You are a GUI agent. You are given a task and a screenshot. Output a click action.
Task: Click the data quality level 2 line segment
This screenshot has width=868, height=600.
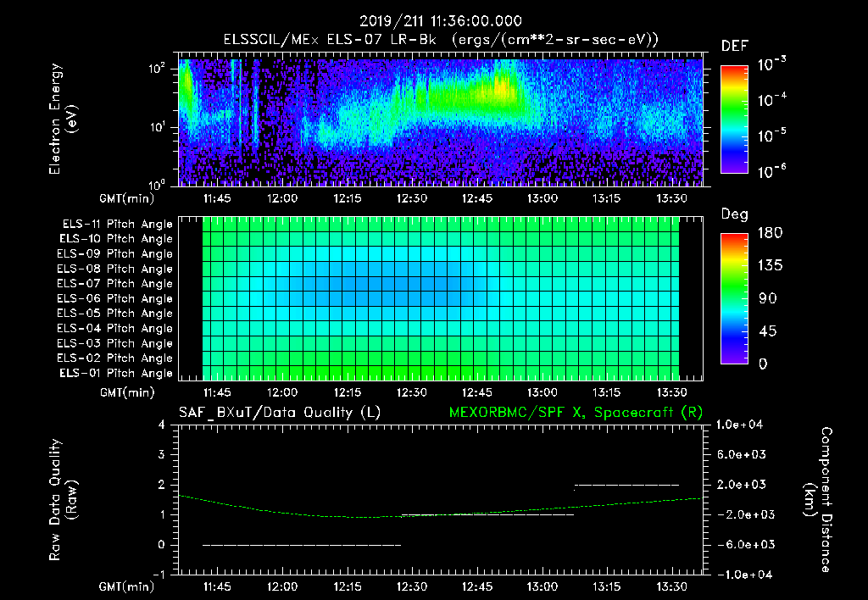[626, 486]
